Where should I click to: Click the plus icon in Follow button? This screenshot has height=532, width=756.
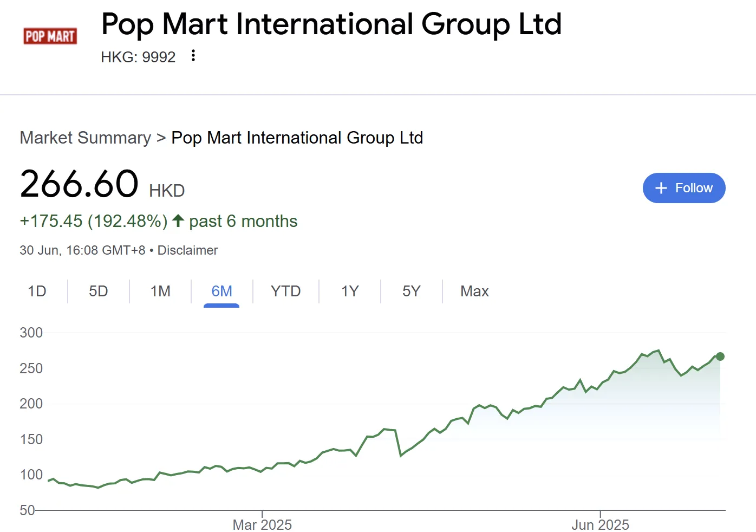click(661, 188)
